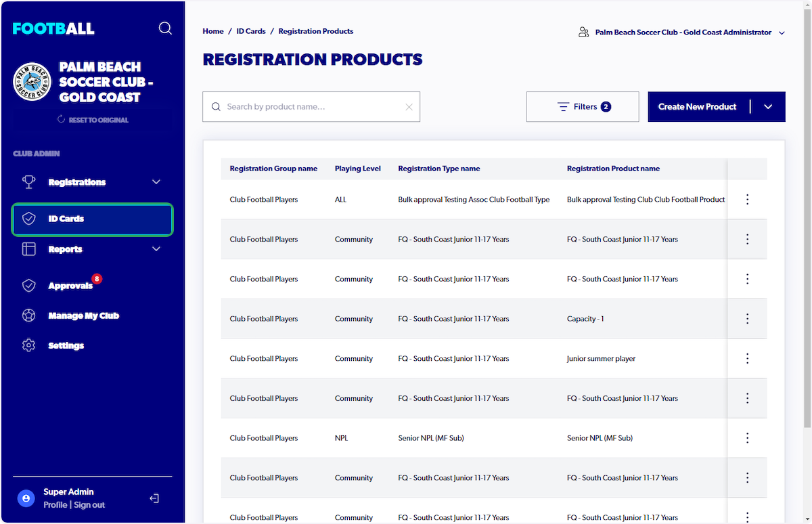
Task: Open the Filters button
Action: (583, 107)
